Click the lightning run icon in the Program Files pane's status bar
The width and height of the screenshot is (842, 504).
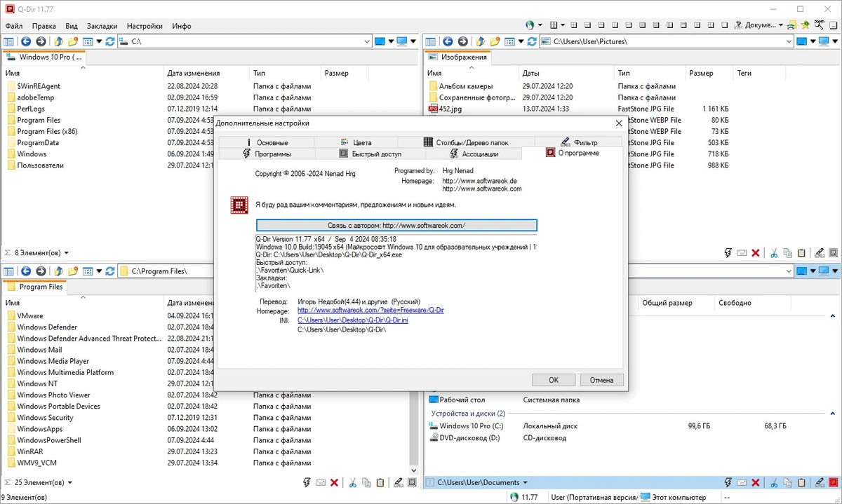307,482
